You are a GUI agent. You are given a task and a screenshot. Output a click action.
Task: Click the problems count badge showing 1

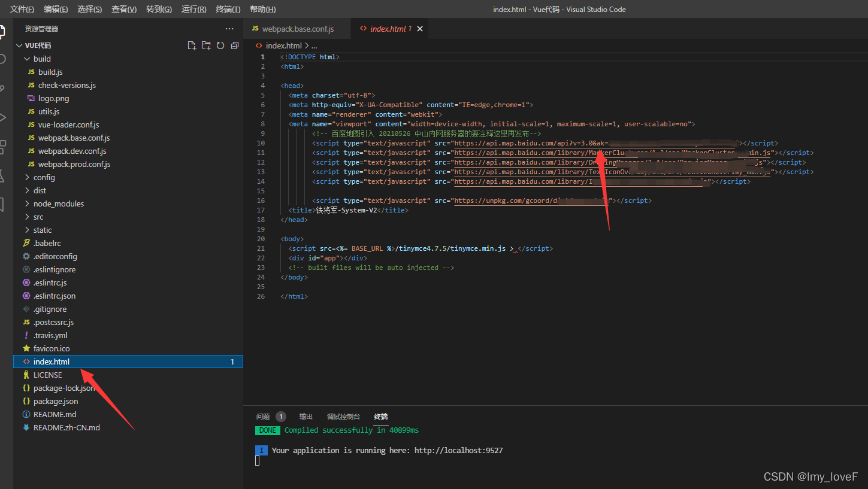coord(281,415)
